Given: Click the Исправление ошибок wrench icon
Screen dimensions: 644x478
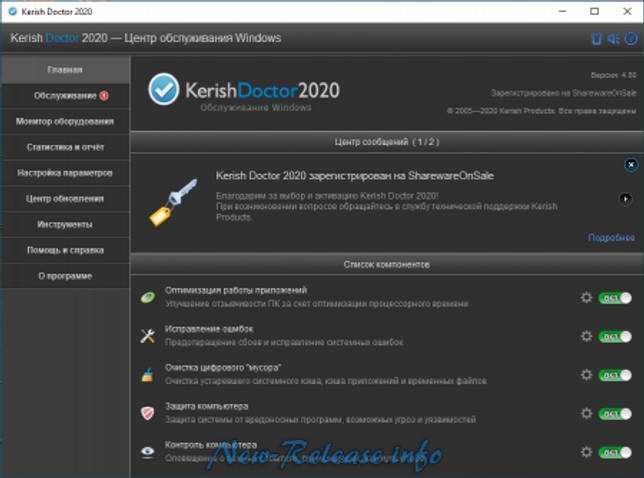Looking at the screenshot, I should [x=147, y=336].
